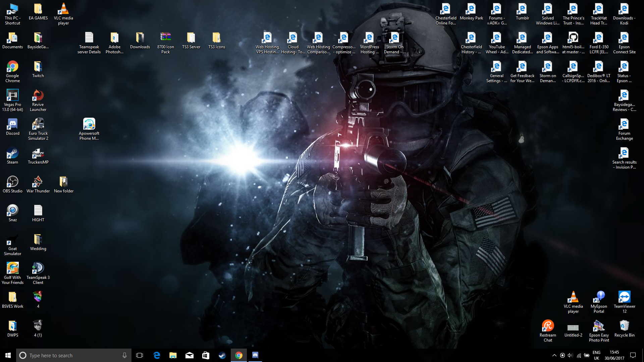
Task: Open the TS3 Icons folder
Action: point(216,40)
